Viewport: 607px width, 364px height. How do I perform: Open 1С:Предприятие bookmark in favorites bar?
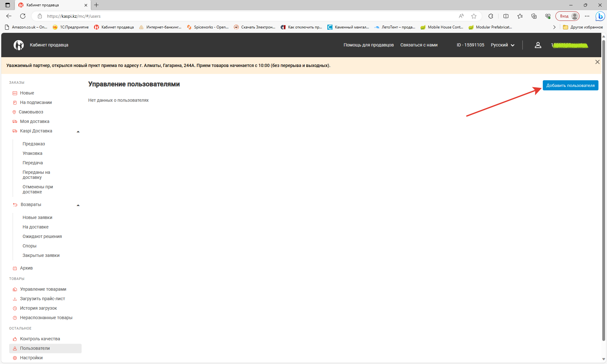[71, 27]
